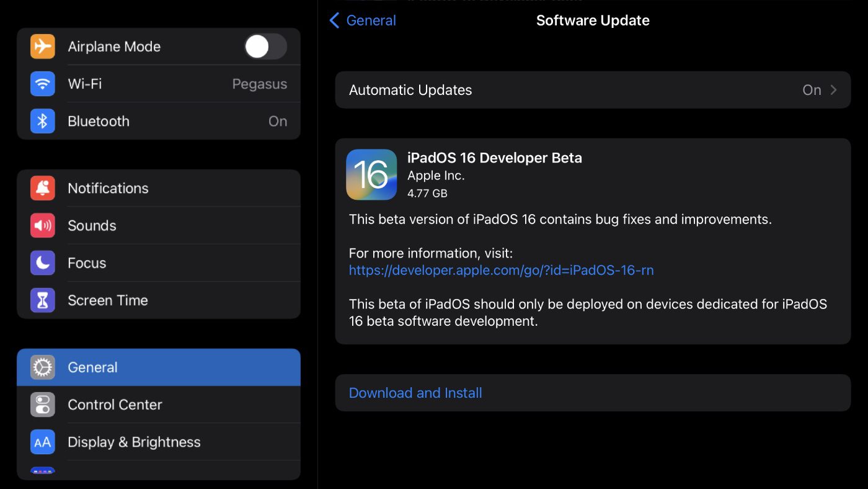Image resolution: width=868 pixels, height=489 pixels.
Task: Select General in the sidebar
Action: [x=158, y=367]
